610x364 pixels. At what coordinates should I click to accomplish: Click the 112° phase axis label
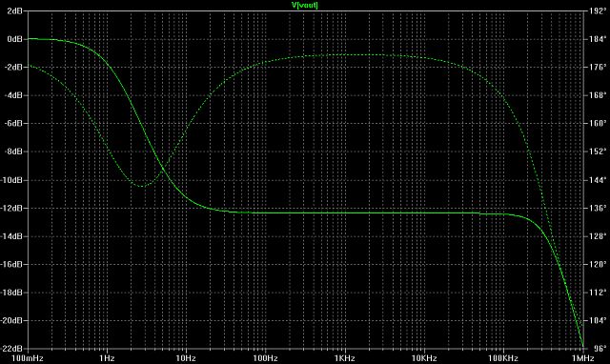point(598,292)
